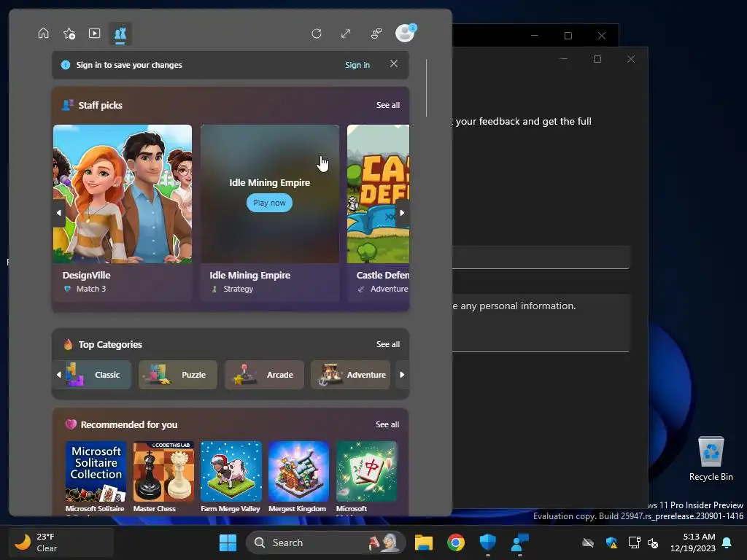See all Top Categories
Screen dimensions: 747x560
pos(388,344)
